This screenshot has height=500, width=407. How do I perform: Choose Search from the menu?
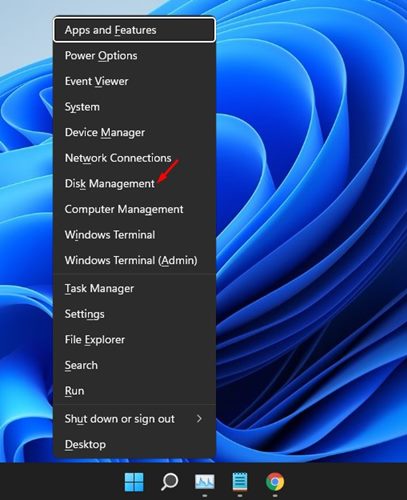point(134,365)
